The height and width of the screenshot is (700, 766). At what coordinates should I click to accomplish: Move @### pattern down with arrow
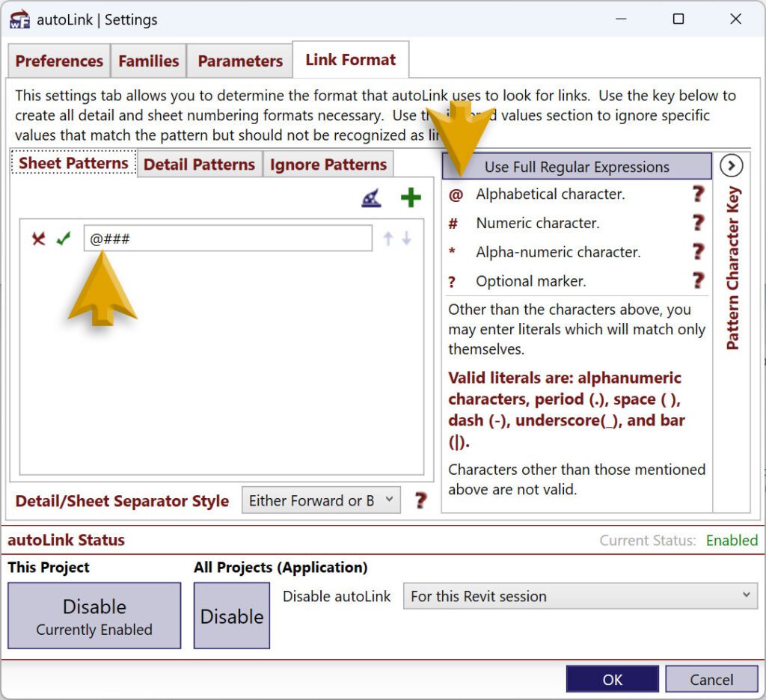click(x=406, y=239)
